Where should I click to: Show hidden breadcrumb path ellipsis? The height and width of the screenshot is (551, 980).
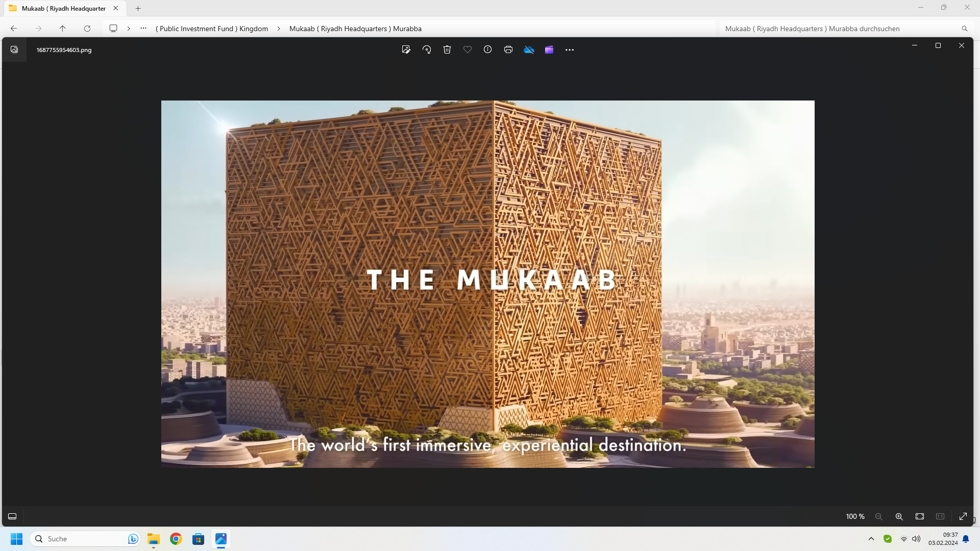143,29
